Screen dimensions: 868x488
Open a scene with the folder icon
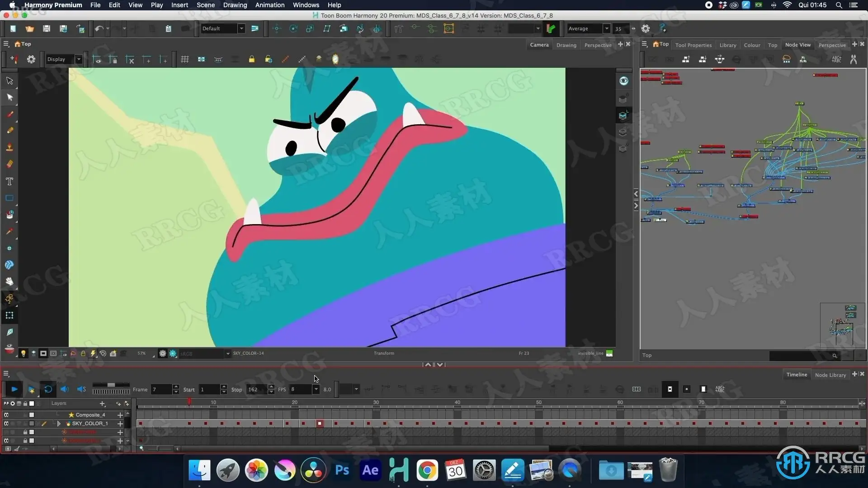[30, 29]
